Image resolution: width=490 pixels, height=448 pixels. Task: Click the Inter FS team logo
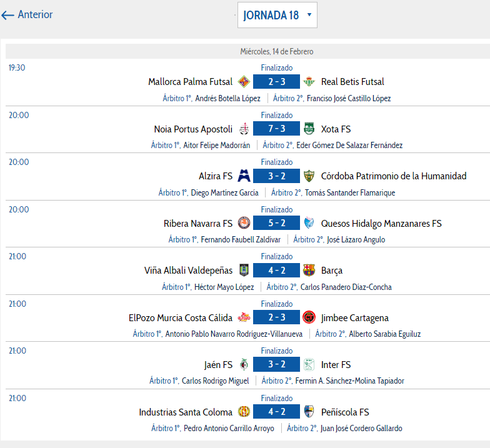click(309, 365)
